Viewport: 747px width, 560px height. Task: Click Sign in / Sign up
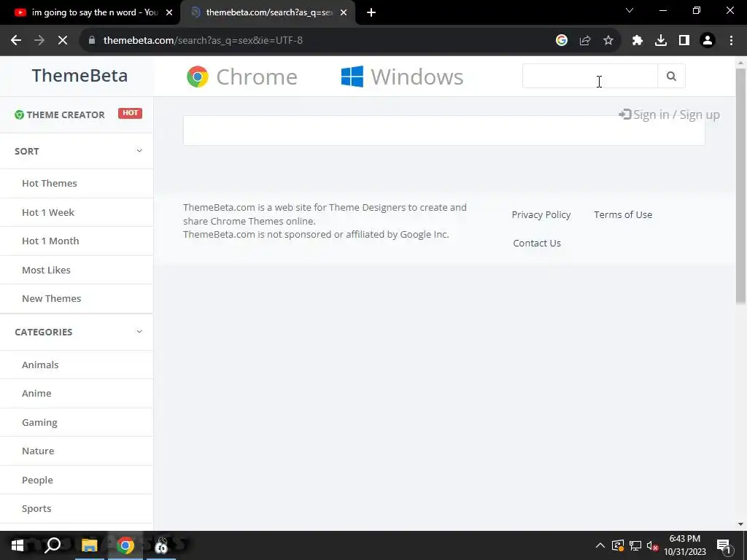[x=670, y=114]
